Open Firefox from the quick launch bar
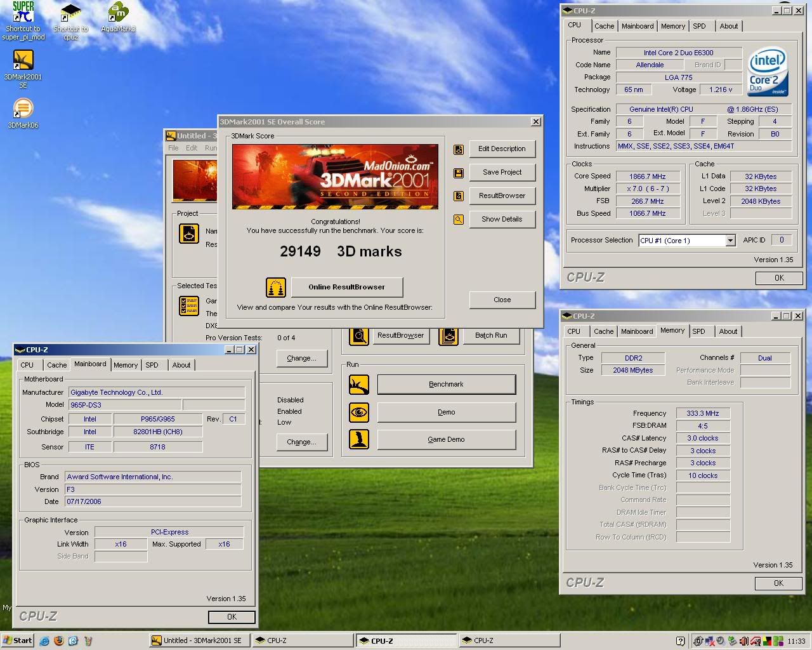 click(x=59, y=640)
